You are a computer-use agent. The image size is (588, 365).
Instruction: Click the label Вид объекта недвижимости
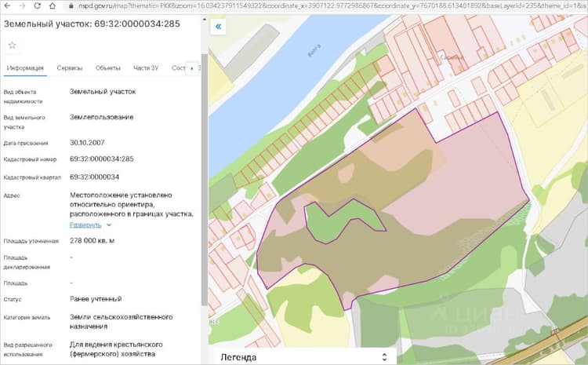(23, 97)
